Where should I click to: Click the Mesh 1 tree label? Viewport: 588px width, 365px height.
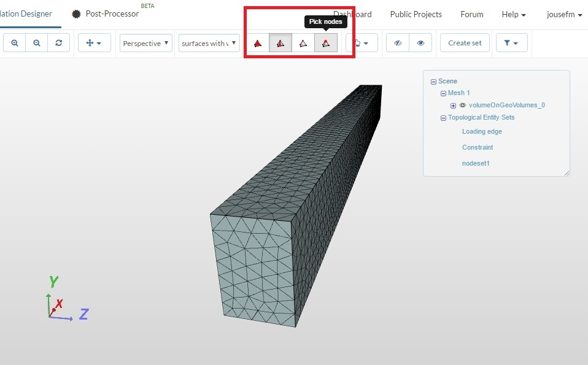point(458,93)
